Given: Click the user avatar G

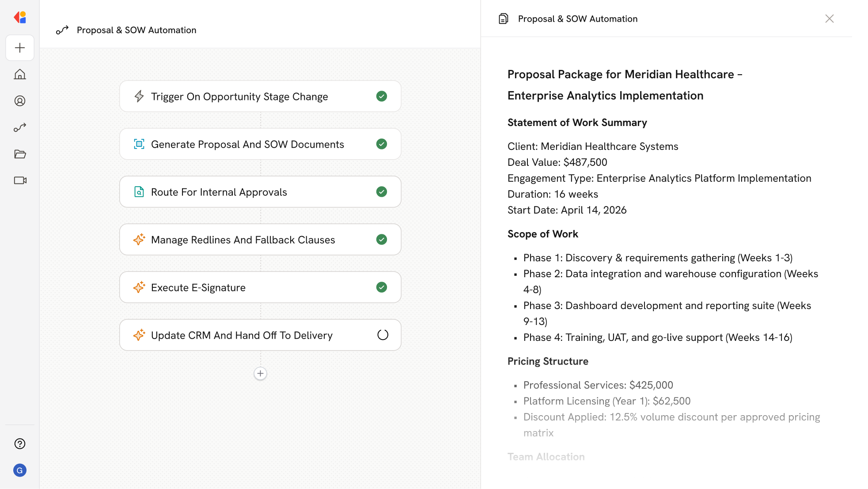Looking at the screenshot, I should (x=20, y=470).
